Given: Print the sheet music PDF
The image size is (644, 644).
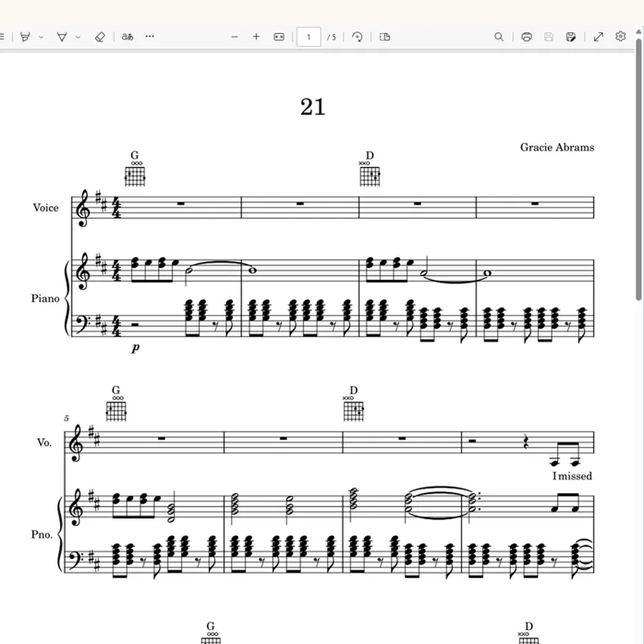Looking at the screenshot, I should [x=527, y=37].
